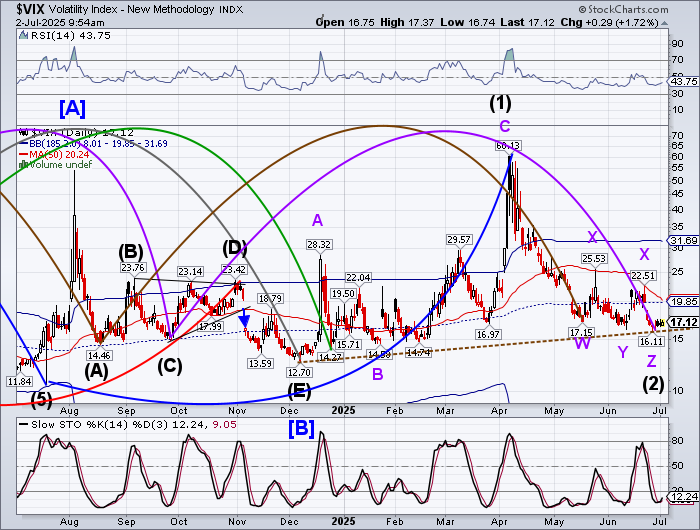This screenshot has height=530, width=700.
Task: Click the $VIX (Daily) candlestick legend icon
Action: pyautogui.click(x=25, y=131)
